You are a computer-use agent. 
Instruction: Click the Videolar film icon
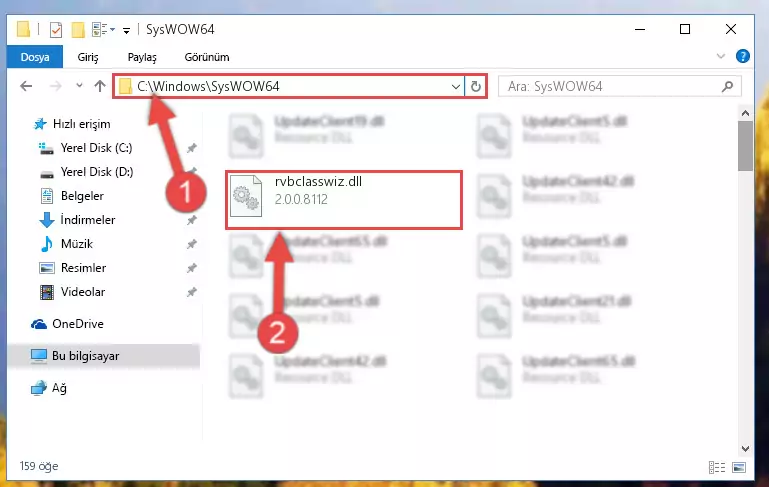[47, 292]
